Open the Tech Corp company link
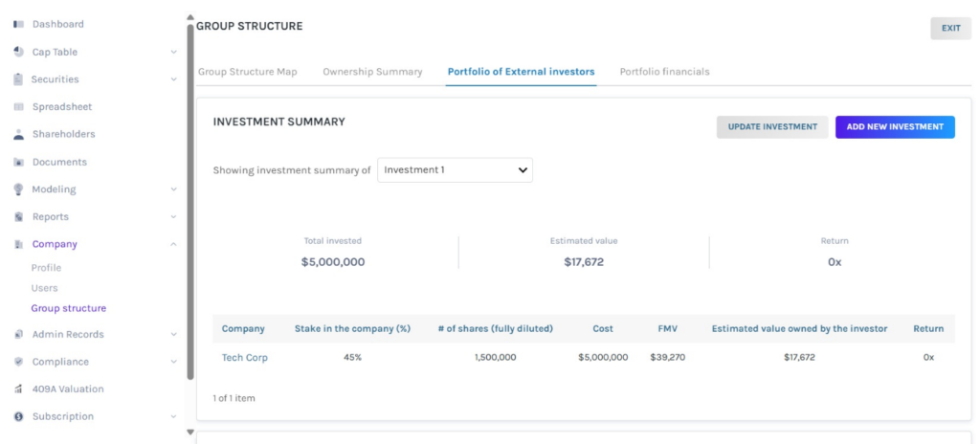 pyautogui.click(x=244, y=358)
